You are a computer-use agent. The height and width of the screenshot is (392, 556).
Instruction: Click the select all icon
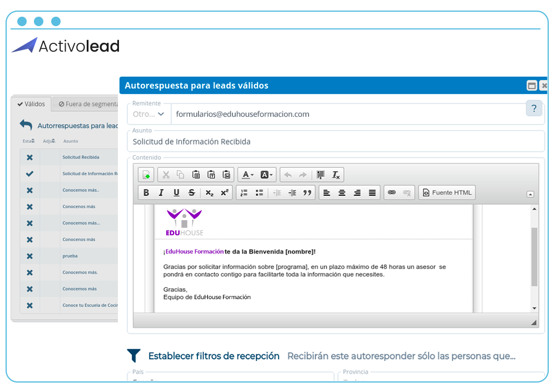coord(321,175)
